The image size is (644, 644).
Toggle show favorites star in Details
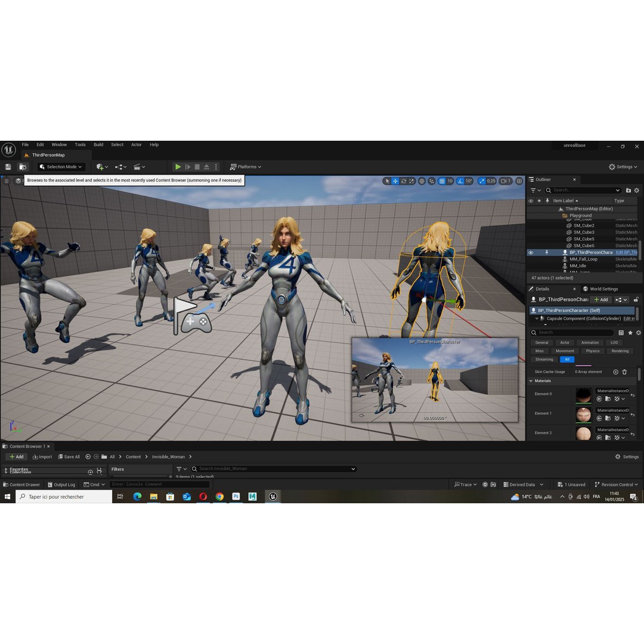630,333
